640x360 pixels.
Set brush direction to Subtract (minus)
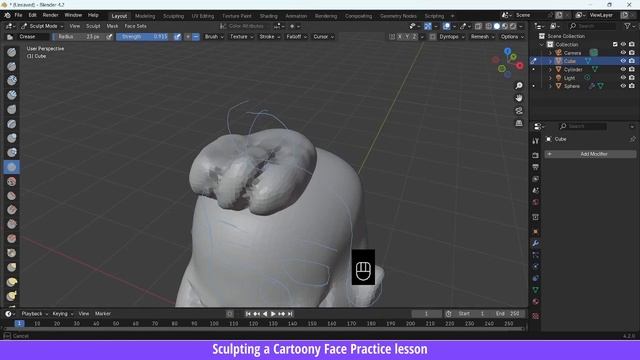[x=196, y=37]
